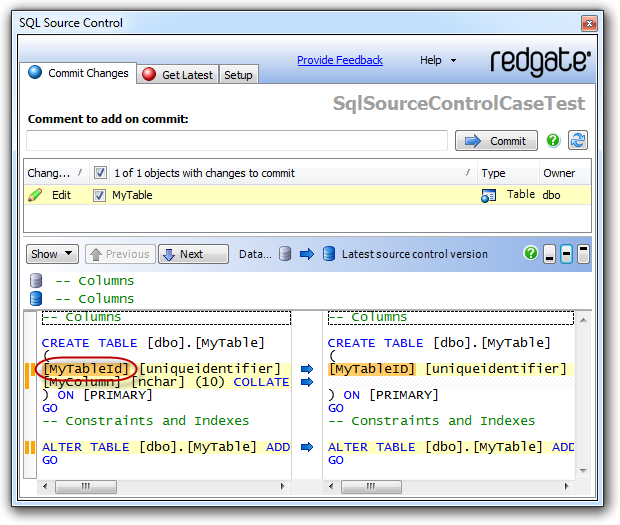Click right pane vertical scroll down arrow
Image resolution: width=620 pixels, height=525 pixels.
[x=583, y=470]
